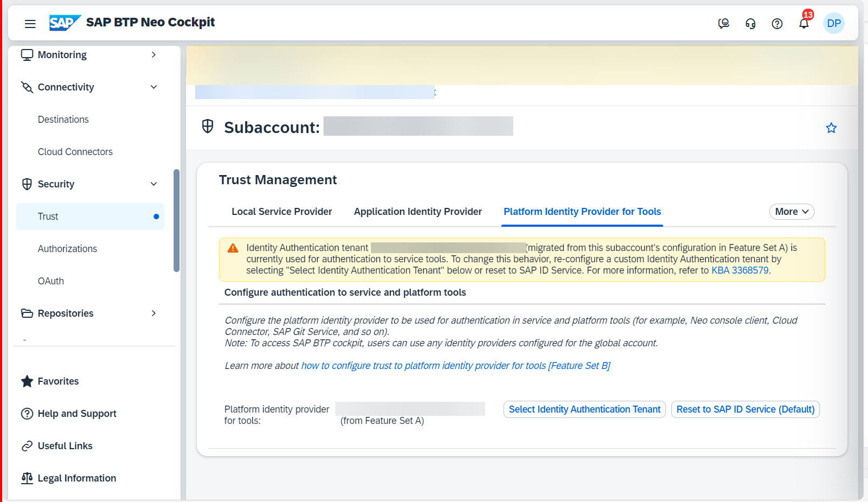Open the DP user profile avatar

tap(833, 23)
